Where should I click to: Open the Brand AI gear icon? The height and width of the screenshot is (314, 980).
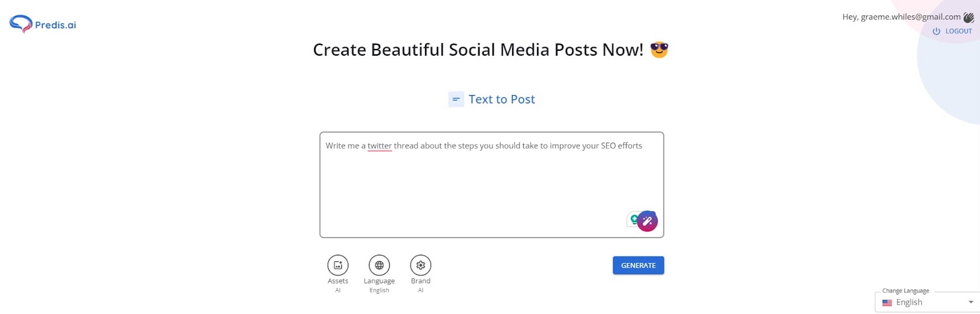click(x=421, y=265)
